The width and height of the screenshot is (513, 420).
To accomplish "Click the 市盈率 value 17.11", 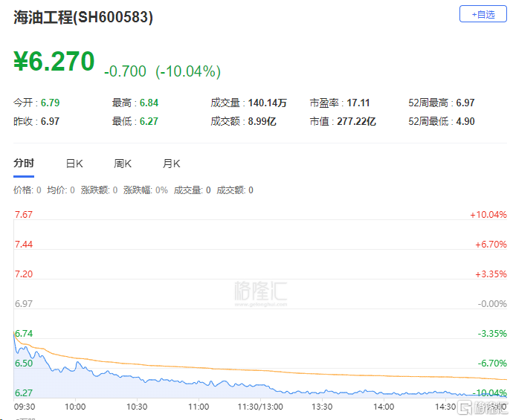I will pos(358,103).
